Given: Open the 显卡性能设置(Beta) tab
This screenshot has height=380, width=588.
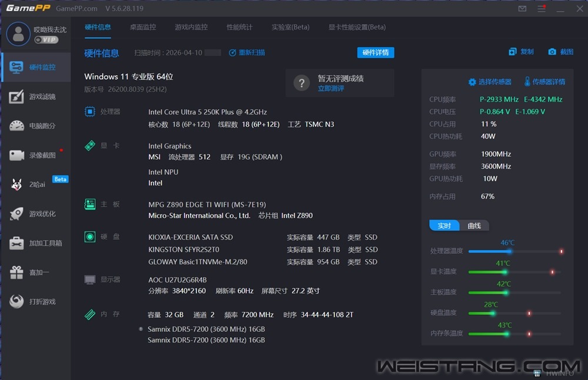Looking at the screenshot, I should [x=357, y=27].
